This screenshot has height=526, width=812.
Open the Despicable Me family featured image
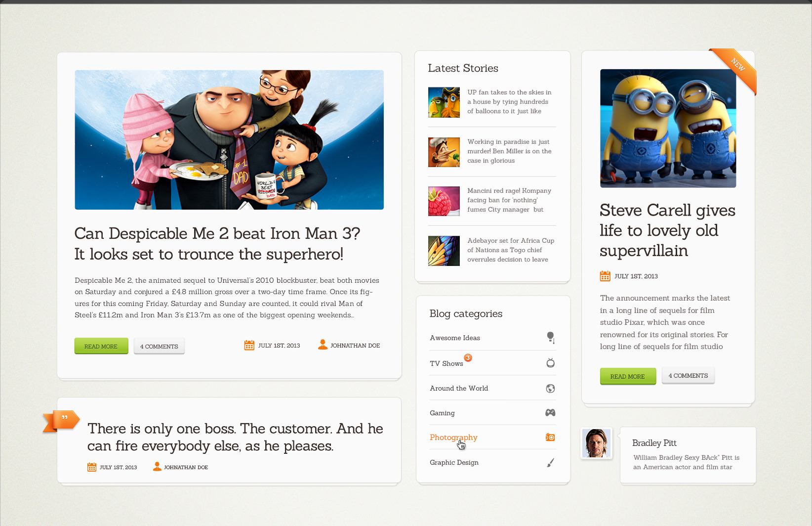229,140
